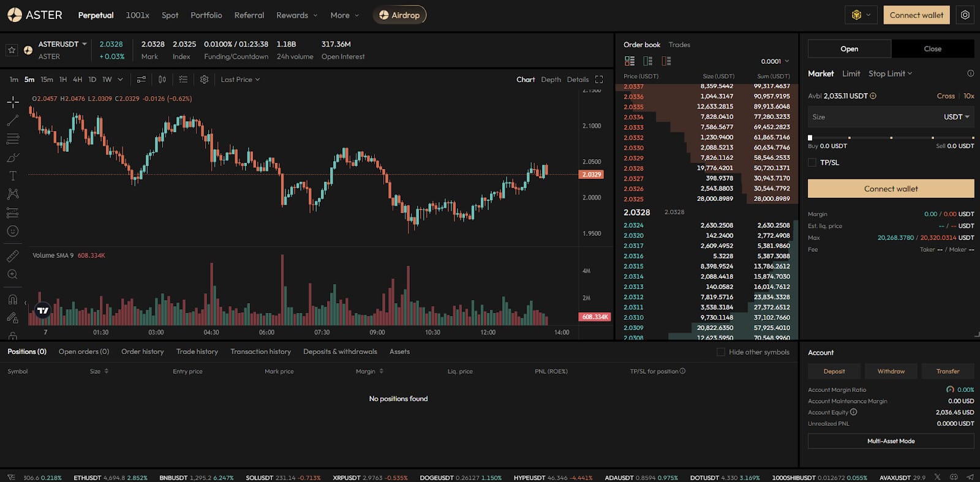Open order book 0.0001 precision dropdown

(775, 61)
